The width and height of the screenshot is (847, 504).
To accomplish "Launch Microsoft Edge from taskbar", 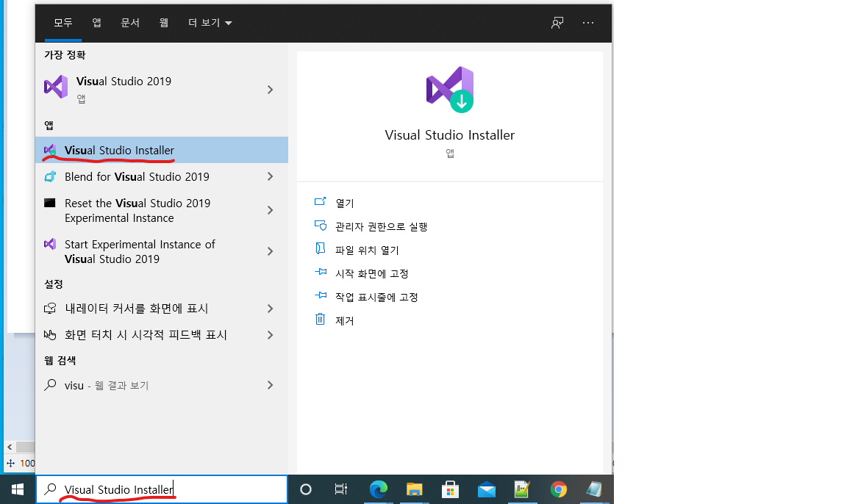I will (378, 489).
